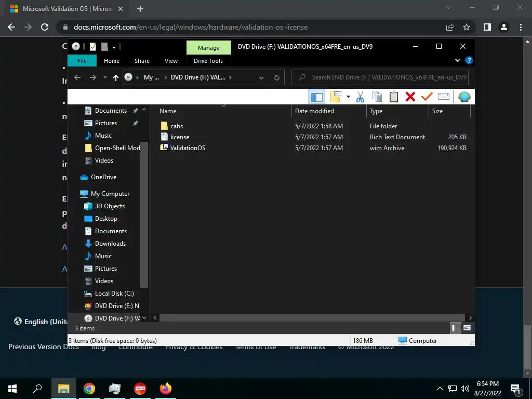Click the Copy icon in Explorer toolbar
This screenshot has width=532, height=399.
pos(377,97)
